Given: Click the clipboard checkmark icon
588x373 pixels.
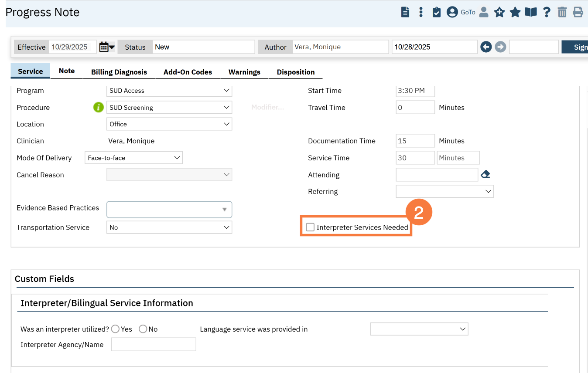Looking at the screenshot, I should 437,12.
